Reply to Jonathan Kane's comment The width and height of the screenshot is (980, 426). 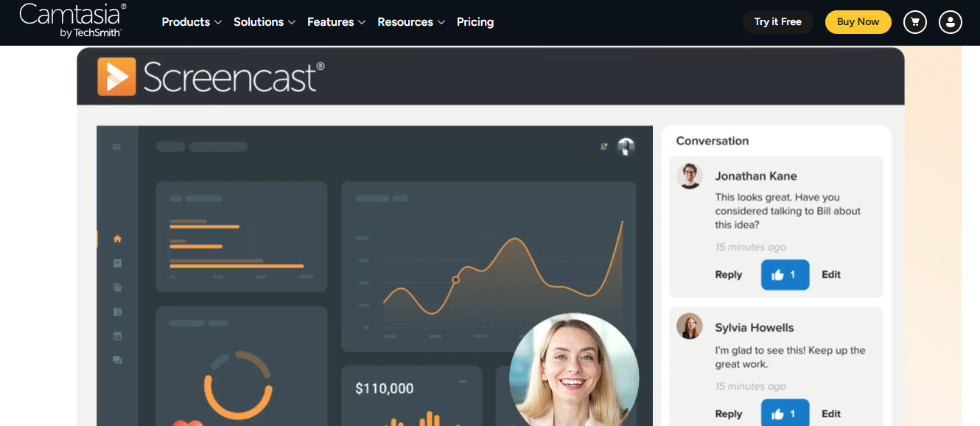(x=729, y=275)
